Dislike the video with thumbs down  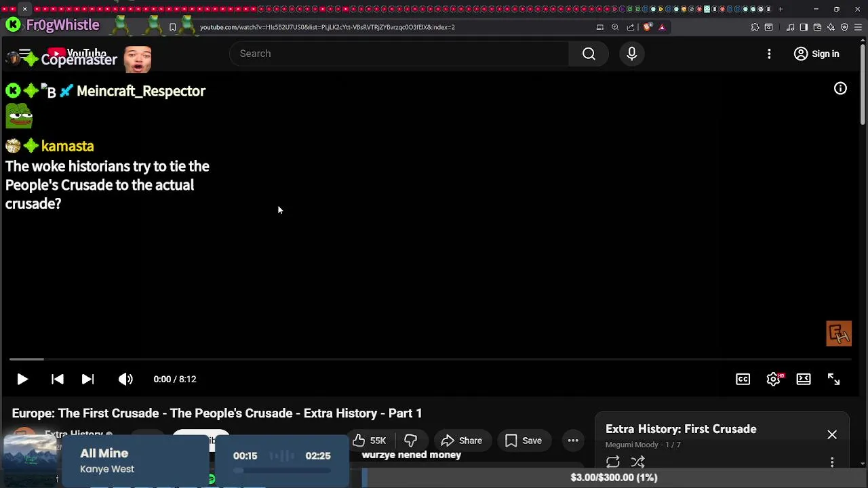410,441
